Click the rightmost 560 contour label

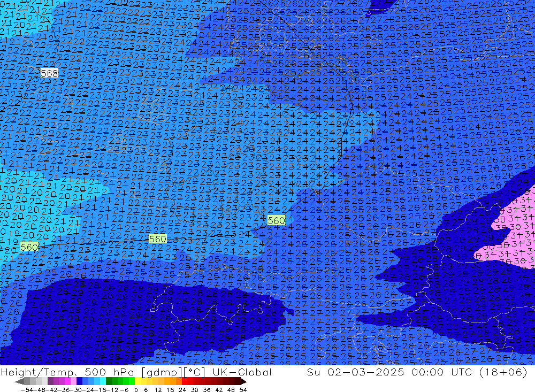276,220
